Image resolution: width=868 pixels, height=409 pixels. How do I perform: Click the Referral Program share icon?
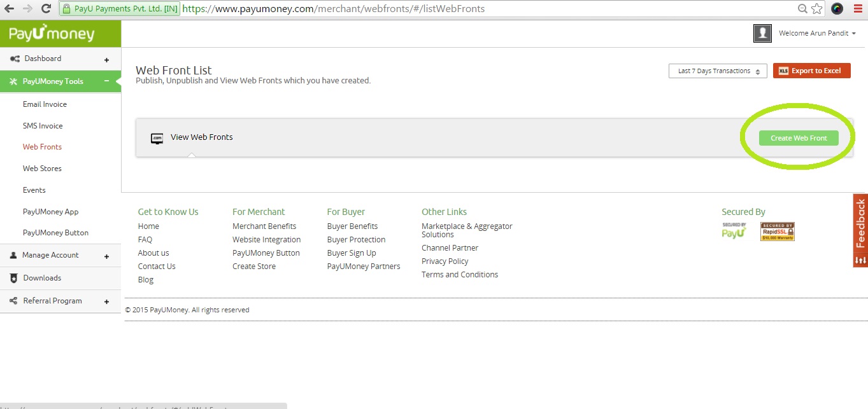pyautogui.click(x=14, y=301)
